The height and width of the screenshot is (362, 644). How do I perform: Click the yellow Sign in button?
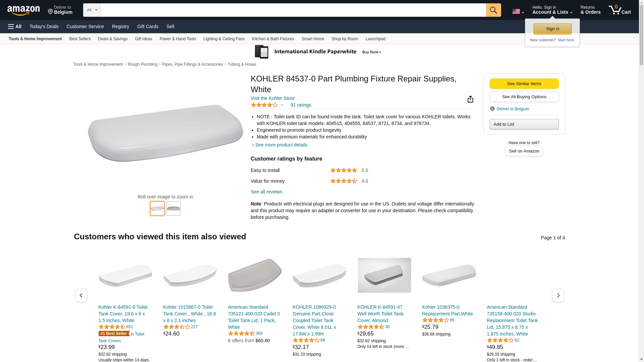pyautogui.click(x=552, y=29)
